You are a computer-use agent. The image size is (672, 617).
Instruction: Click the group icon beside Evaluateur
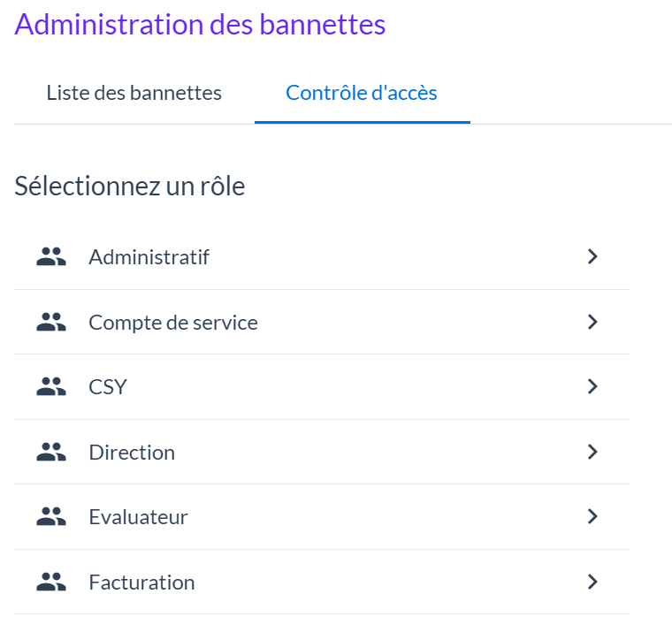(52, 517)
